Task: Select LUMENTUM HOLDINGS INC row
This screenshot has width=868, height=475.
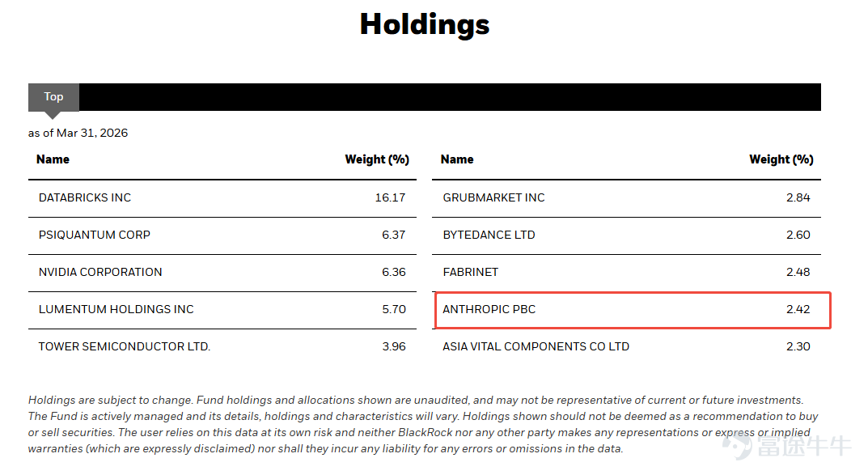Action: click(222, 309)
